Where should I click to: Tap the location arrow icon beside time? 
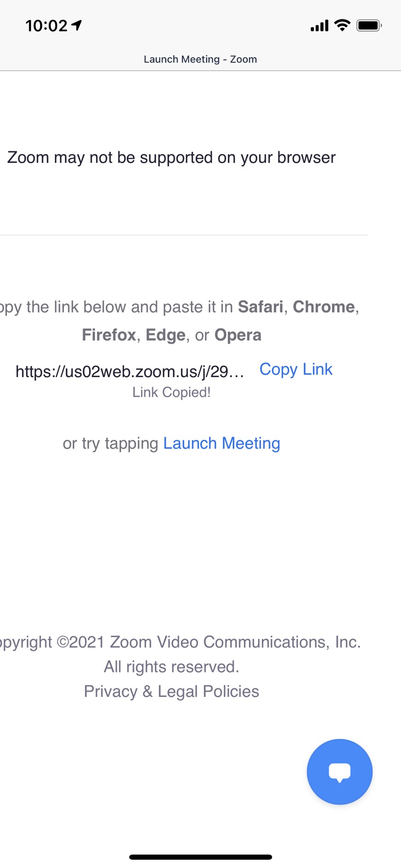point(77,25)
